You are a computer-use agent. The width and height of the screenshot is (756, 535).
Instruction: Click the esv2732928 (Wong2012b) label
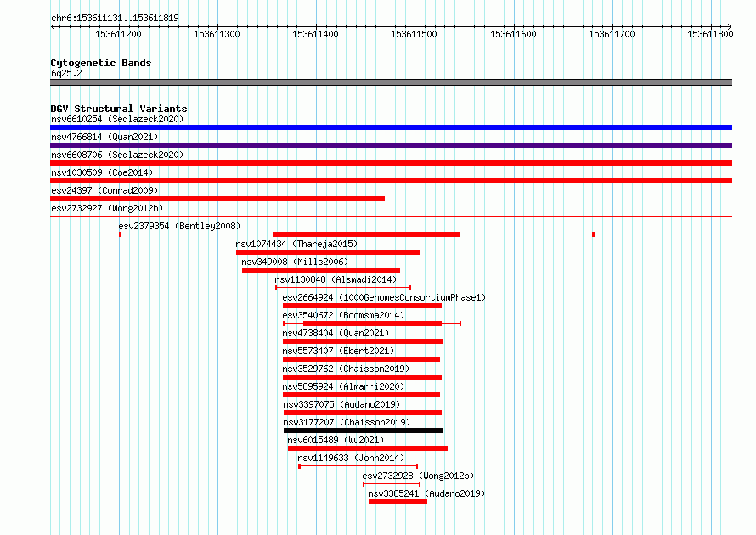pos(418,476)
